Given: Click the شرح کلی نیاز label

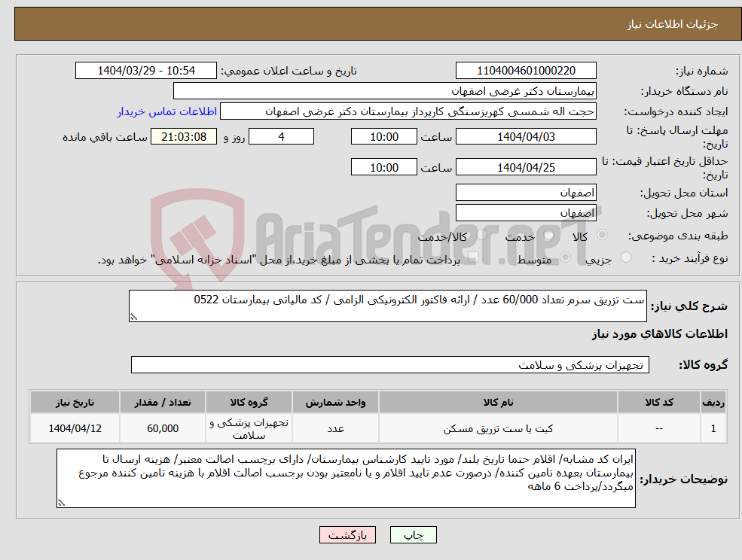Looking at the screenshot, I should [x=689, y=306].
